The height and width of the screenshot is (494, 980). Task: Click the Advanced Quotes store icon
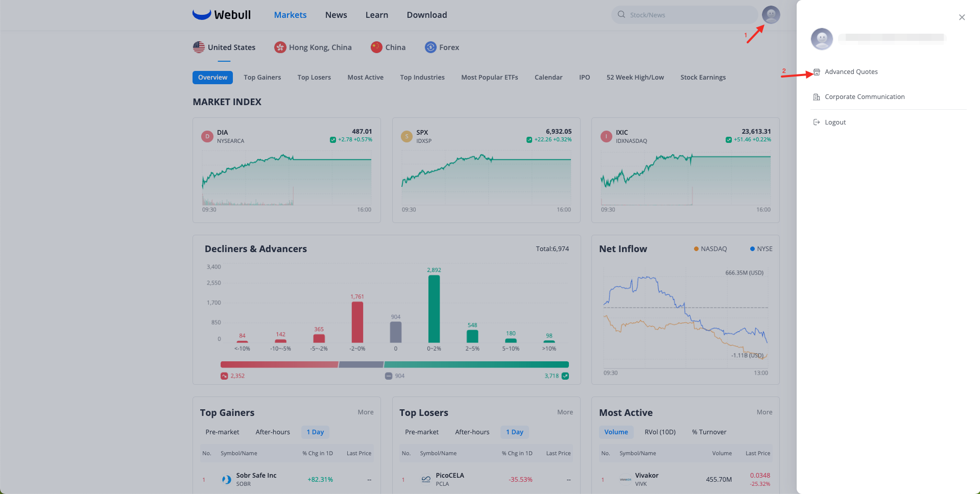tap(817, 72)
